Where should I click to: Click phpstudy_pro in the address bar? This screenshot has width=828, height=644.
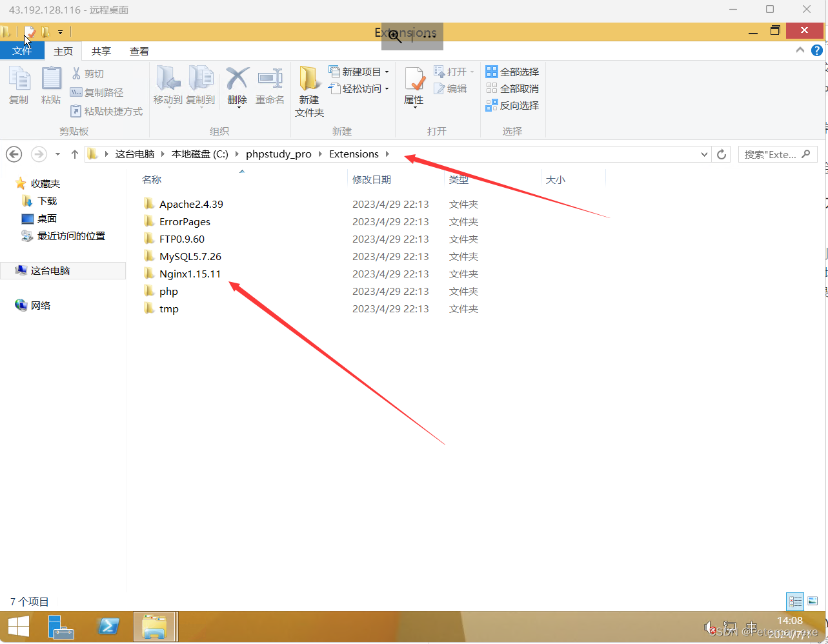tap(279, 154)
